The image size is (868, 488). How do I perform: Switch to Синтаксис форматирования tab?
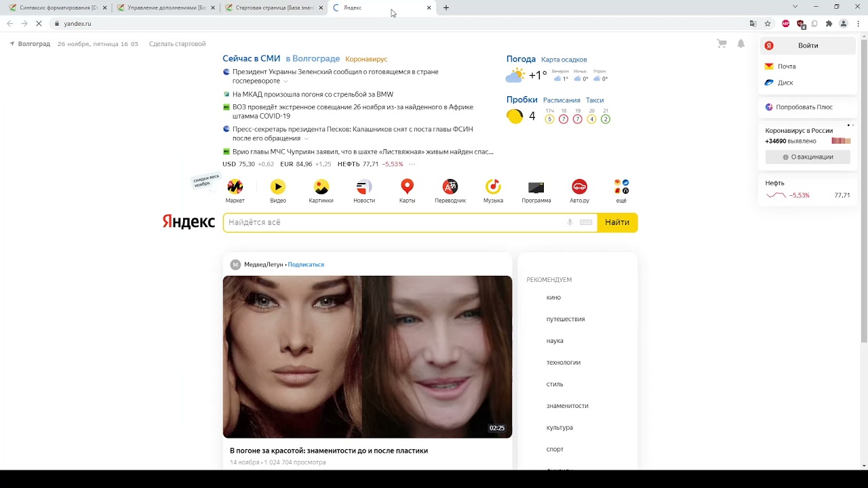point(58,7)
